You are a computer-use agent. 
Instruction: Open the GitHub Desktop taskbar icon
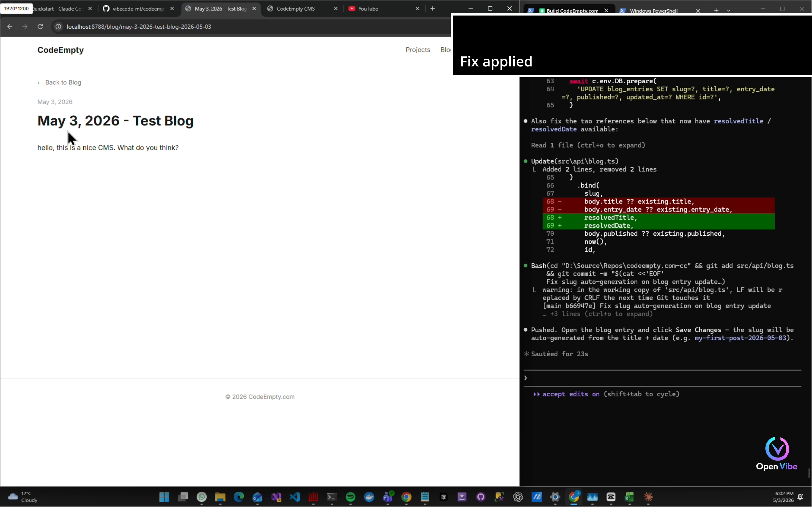click(x=481, y=497)
